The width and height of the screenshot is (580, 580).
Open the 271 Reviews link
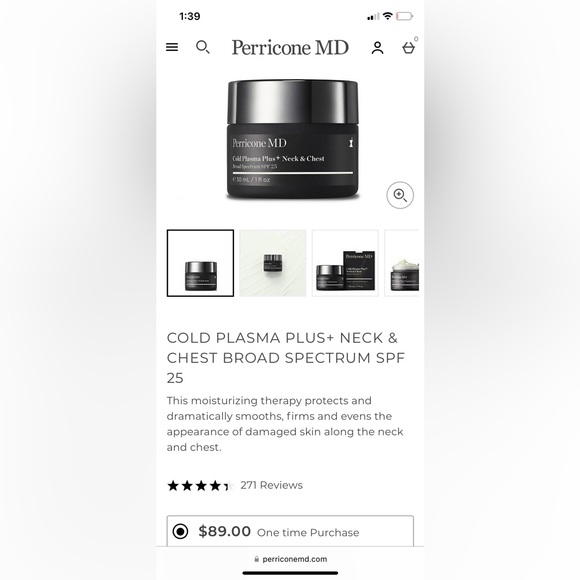pyautogui.click(x=272, y=485)
